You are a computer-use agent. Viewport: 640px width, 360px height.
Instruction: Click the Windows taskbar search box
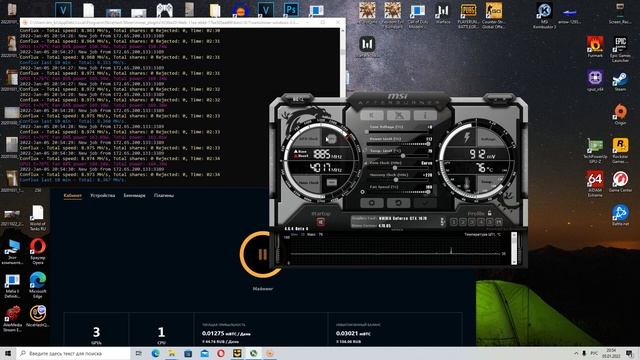click(73, 353)
